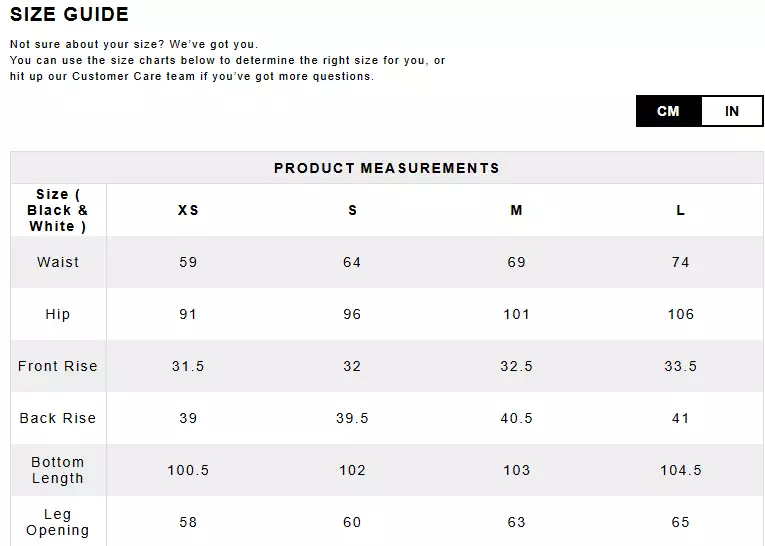
Task: Select the XS waist value 59
Action: (188, 262)
